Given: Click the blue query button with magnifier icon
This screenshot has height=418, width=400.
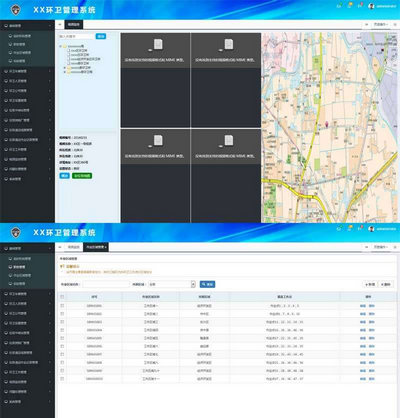Looking at the screenshot, I should (x=207, y=284).
